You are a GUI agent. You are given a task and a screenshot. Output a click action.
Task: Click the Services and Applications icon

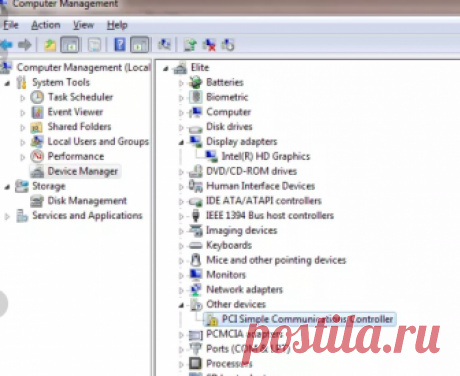click(x=22, y=215)
